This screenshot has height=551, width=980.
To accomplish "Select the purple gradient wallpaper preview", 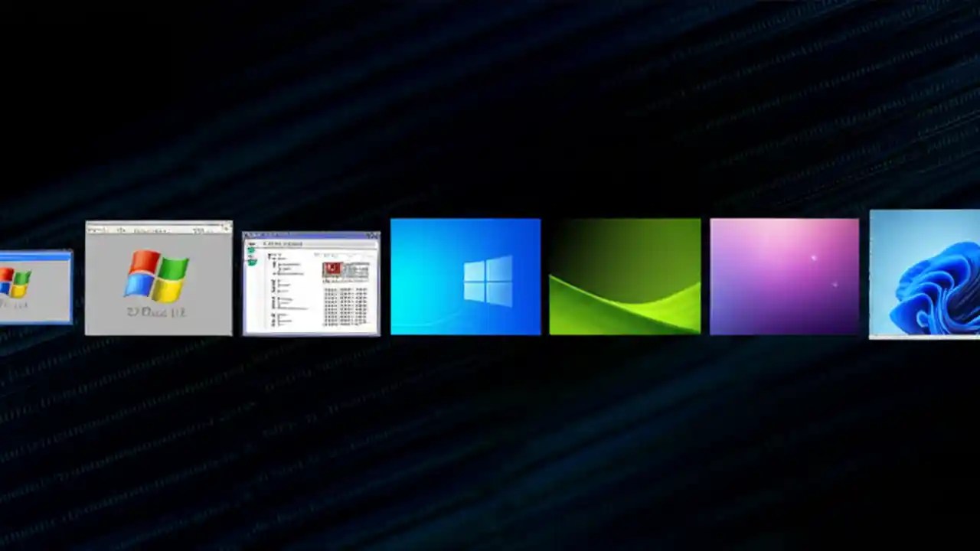I will 784,276.
